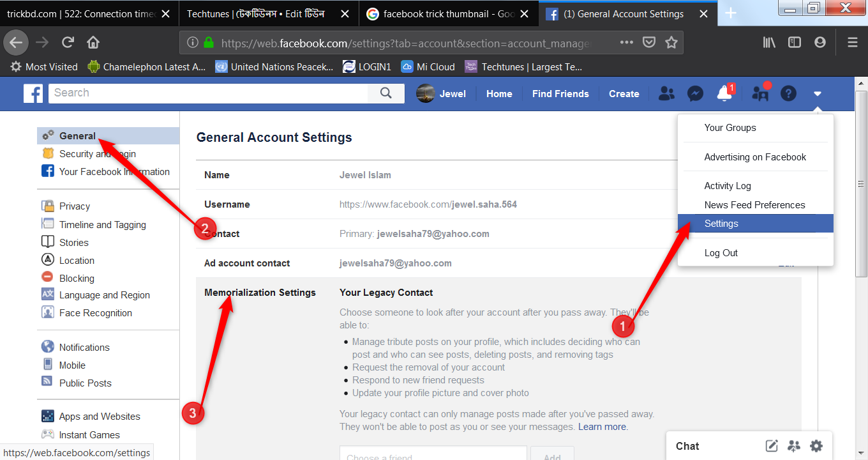Switch to the Techtunes Edit tab
Screen dimensions: 868x460
click(x=269, y=13)
